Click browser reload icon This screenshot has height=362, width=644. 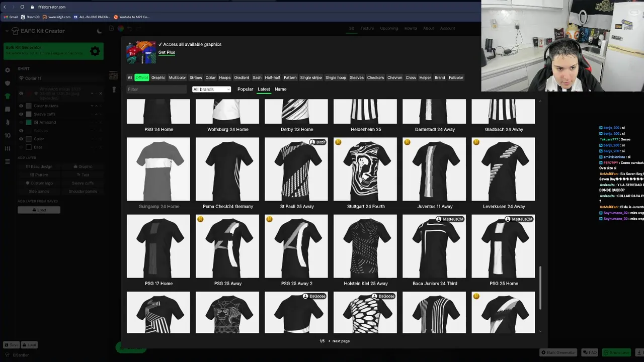pos(22,7)
